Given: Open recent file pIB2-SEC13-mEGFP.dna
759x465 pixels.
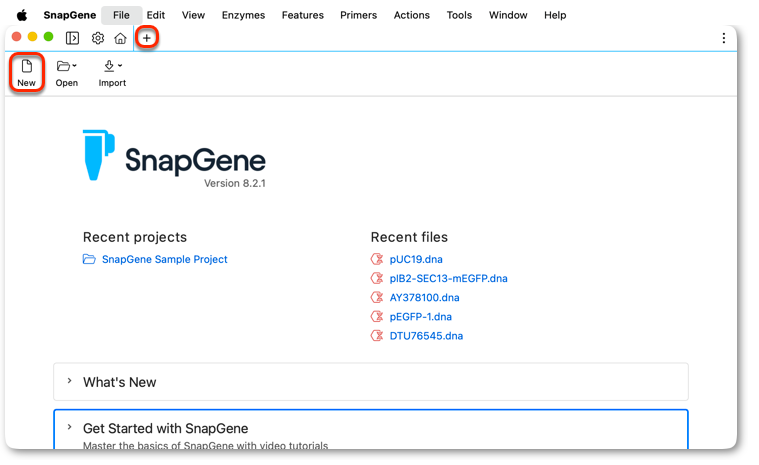Looking at the screenshot, I should (448, 278).
